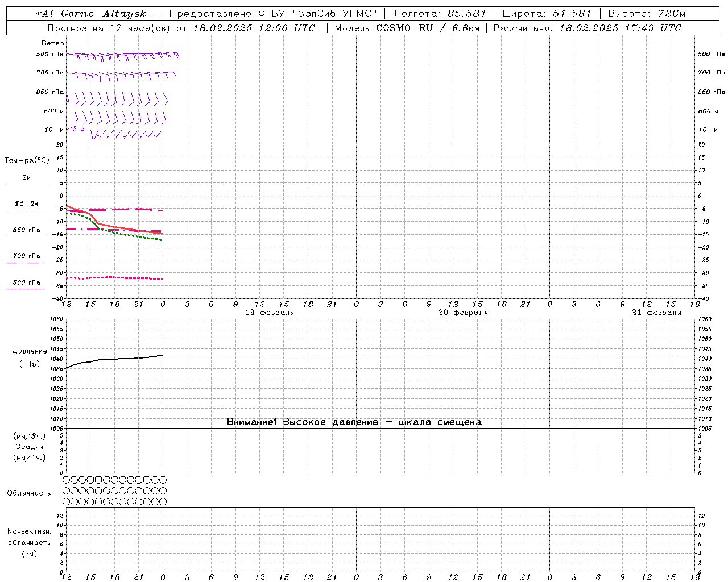Select the 21 февраля date label
Viewport: 728px width, 582px height.
click(x=656, y=313)
